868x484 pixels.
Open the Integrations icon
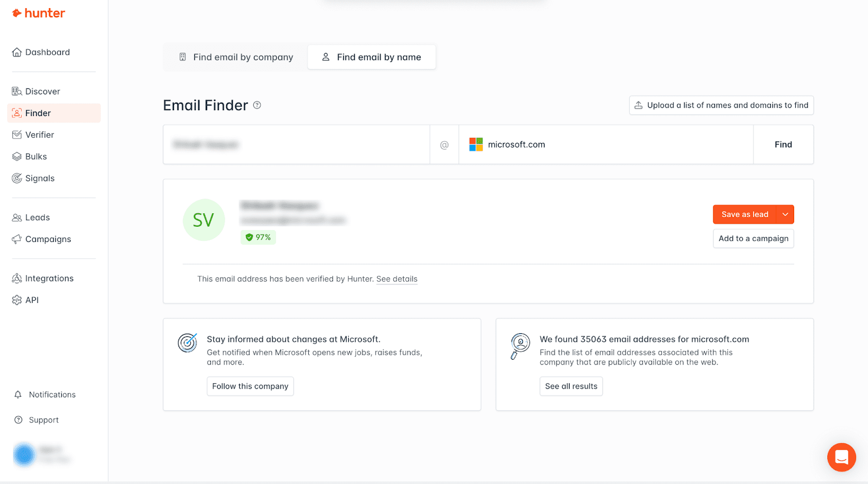(17, 278)
